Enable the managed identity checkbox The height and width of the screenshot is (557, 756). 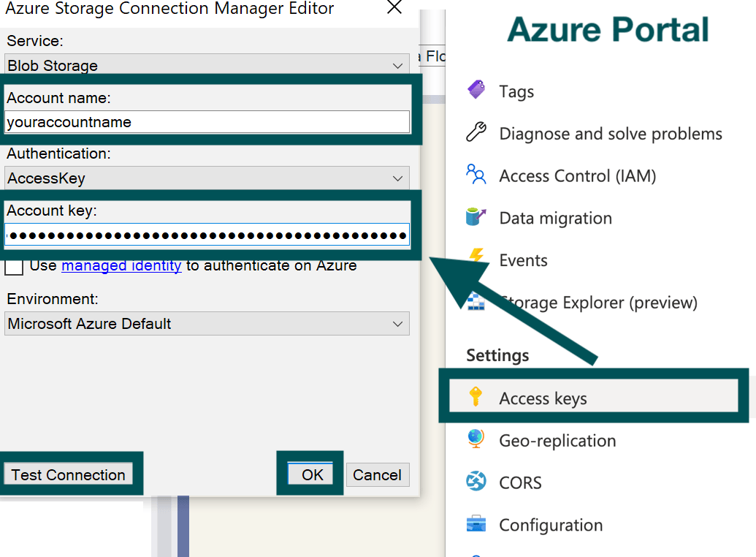pos(14,266)
